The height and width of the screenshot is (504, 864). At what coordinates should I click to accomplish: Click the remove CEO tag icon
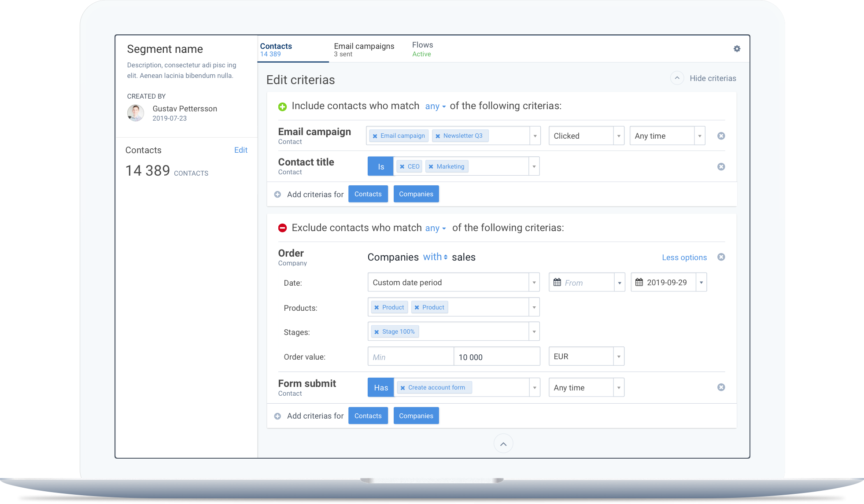click(x=402, y=166)
